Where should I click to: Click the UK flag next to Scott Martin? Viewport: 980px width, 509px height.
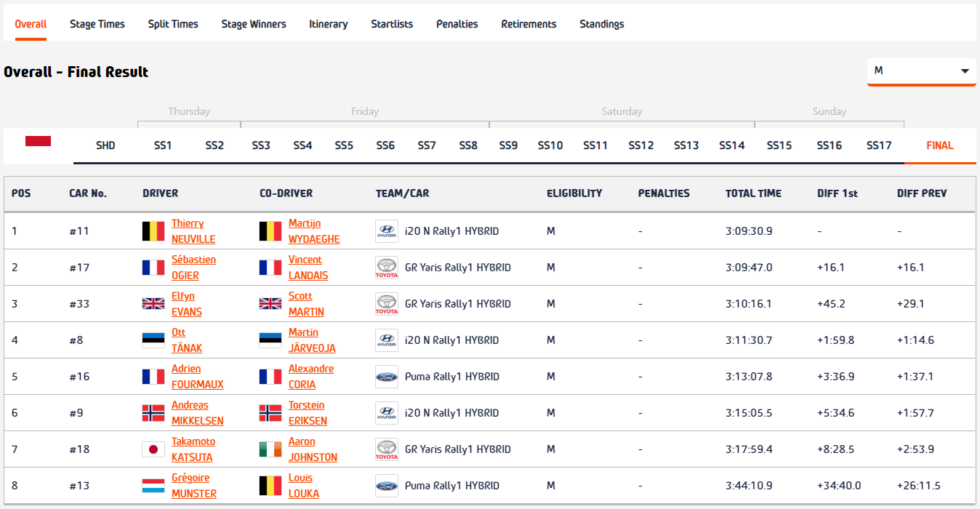click(270, 304)
